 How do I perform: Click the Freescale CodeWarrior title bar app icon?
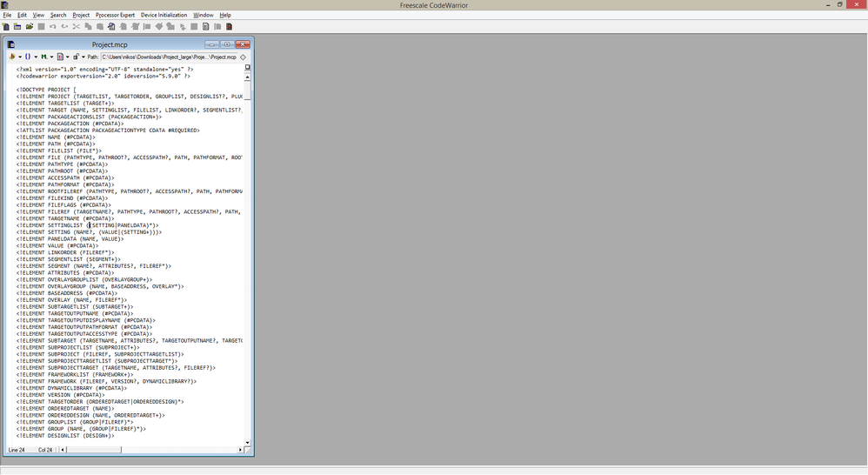coord(4,5)
